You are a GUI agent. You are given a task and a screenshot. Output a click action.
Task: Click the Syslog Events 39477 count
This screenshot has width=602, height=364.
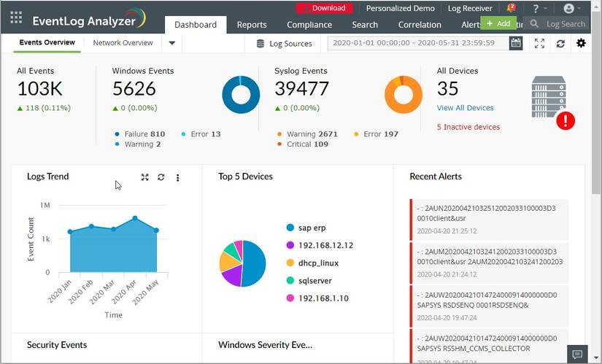tap(302, 89)
